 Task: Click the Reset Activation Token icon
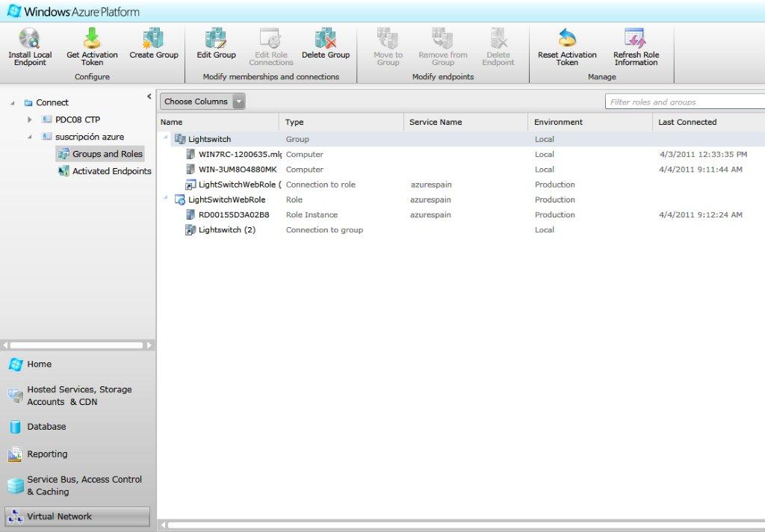[x=567, y=38]
